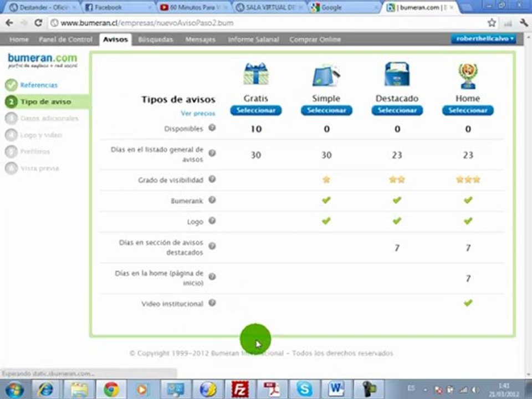Click the bumeran.com logo
Viewport: 532px width, 399px height.
click(x=43, y=60)
